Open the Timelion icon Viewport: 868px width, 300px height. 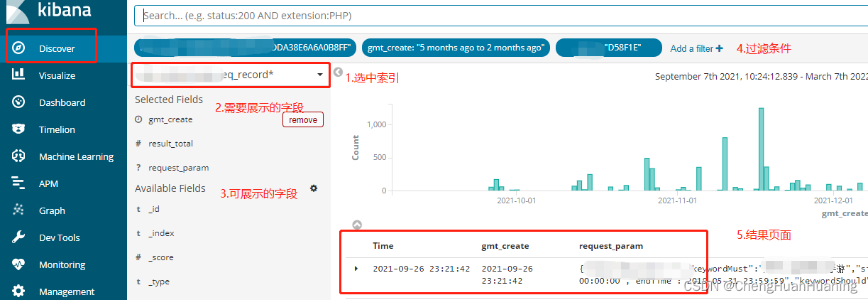tap(18, 129)
